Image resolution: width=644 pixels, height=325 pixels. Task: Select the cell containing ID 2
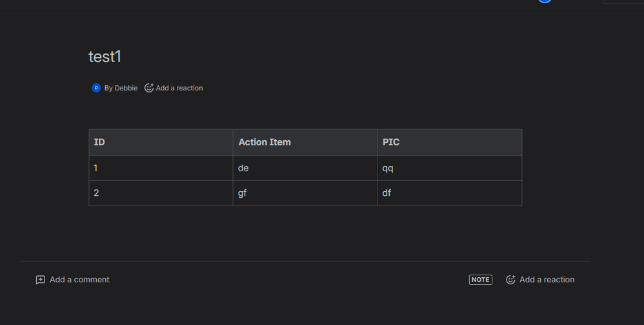(161, 193)
